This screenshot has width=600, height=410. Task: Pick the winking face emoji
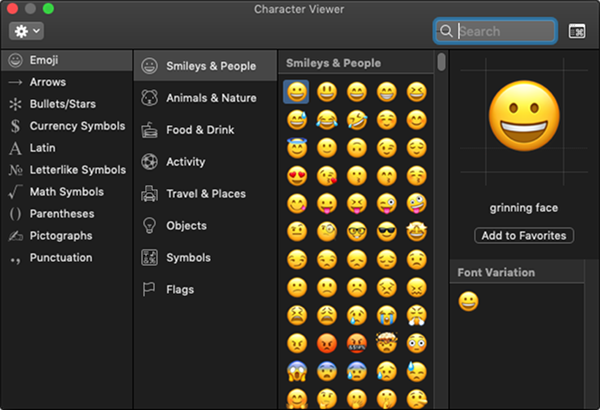pos(386,148)
